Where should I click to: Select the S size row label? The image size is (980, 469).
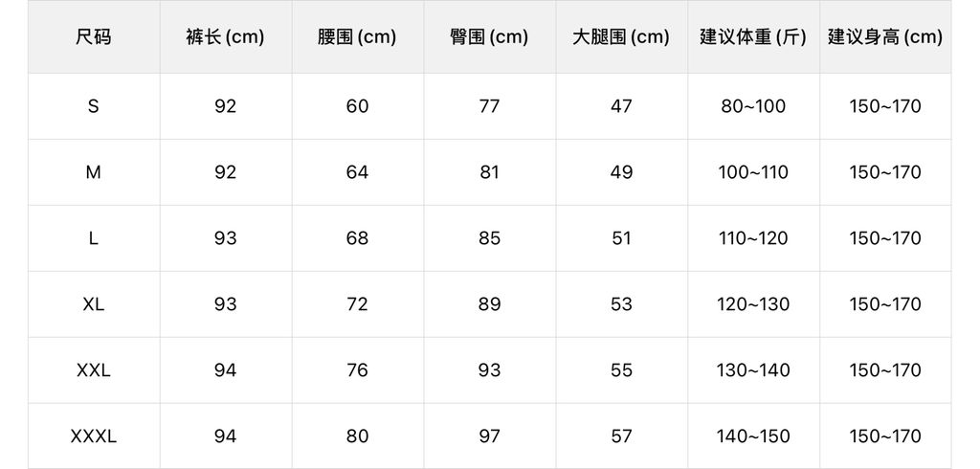94,106
